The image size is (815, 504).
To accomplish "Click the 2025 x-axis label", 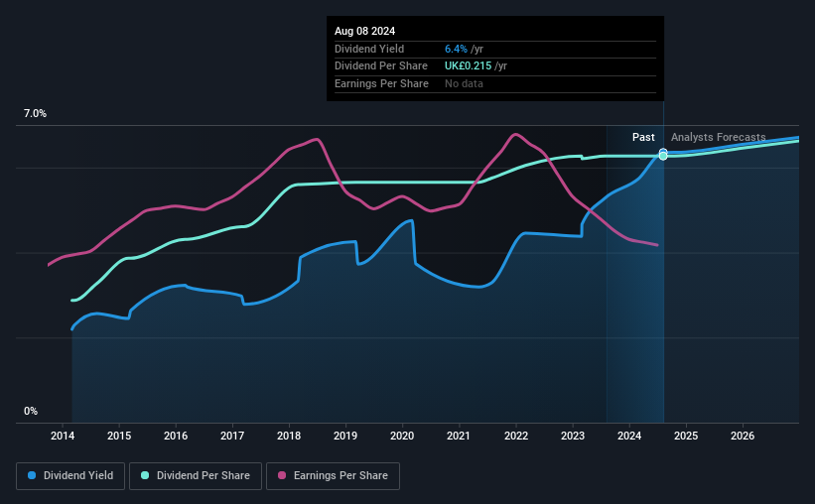I will pos(686,436).
